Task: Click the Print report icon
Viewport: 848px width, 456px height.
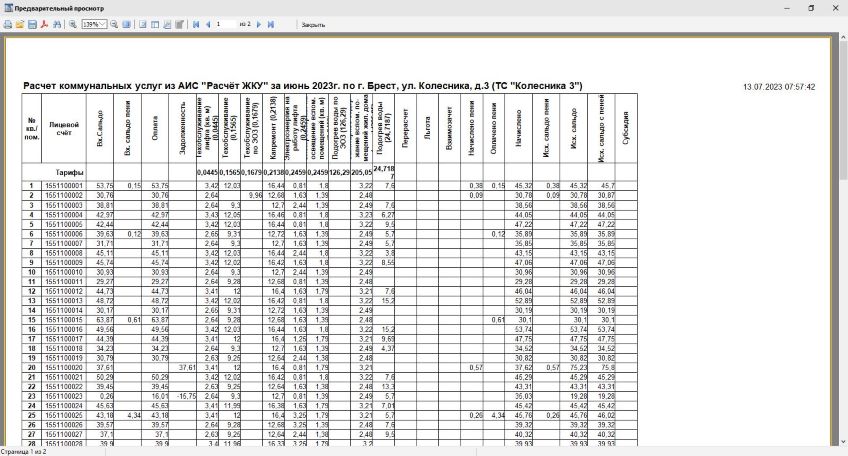Action: point(8,23)
